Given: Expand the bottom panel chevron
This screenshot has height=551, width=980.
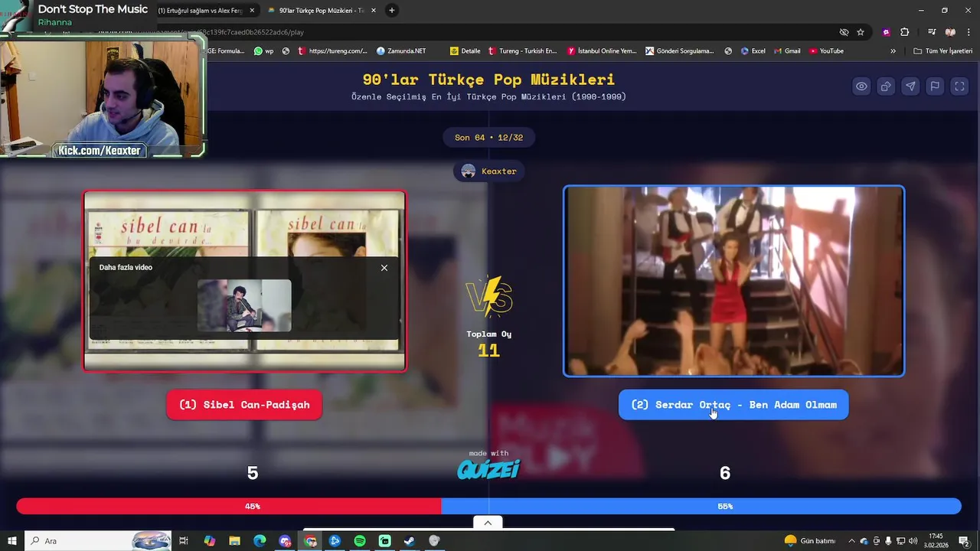Looking at the screenshot, I should [488, 523].
